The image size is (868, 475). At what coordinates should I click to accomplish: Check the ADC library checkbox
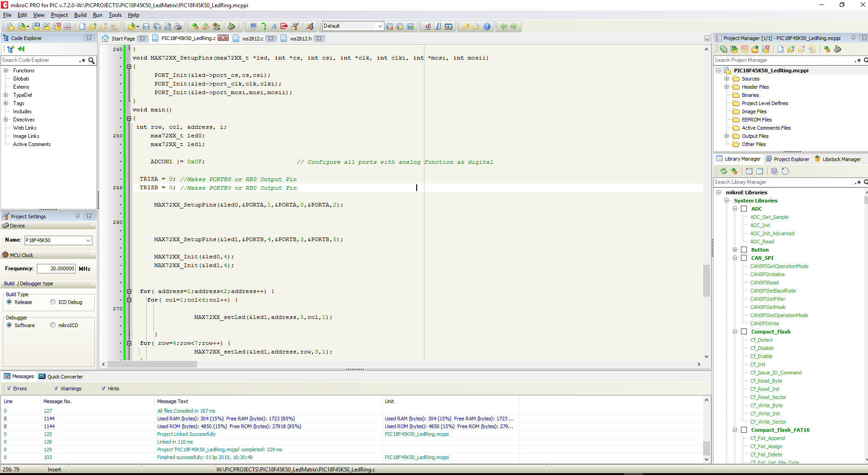tap(744, 209)
